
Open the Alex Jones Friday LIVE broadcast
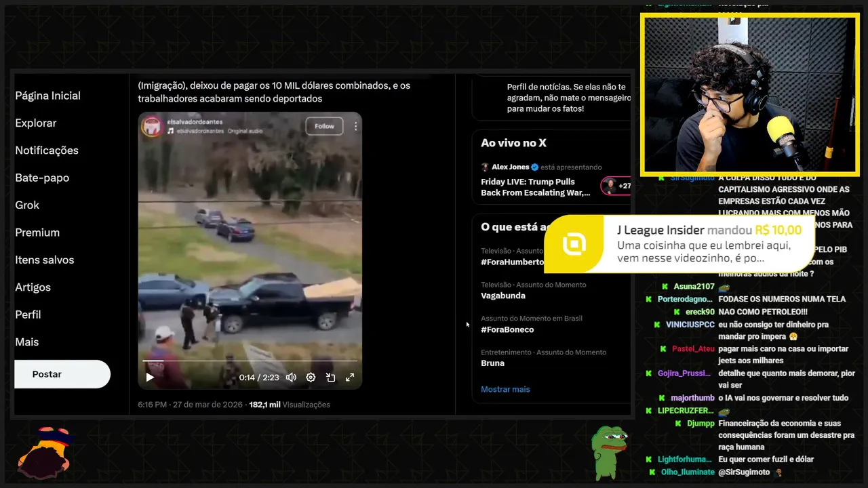[536, 187]
